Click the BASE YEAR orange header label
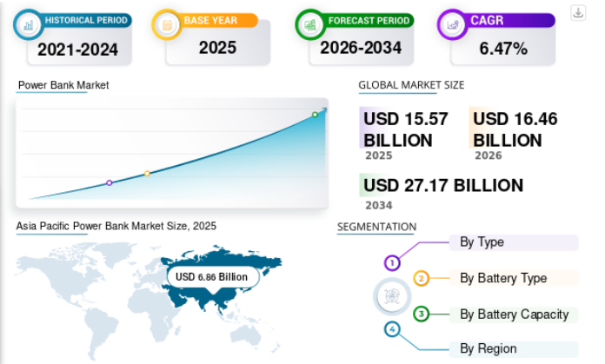Image resolution: width=605 pixels, height=364 pixels. [x=210, y=20]
